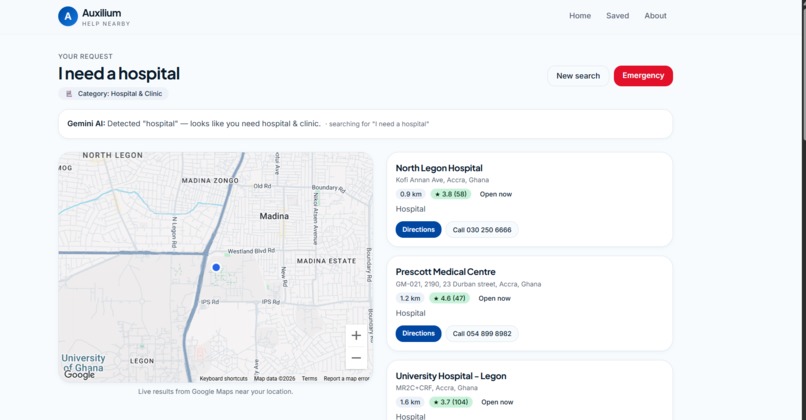Open the Home nav link
Image resolution: width=806 pixels, height=420 pixels.
[x=580, y=16]
